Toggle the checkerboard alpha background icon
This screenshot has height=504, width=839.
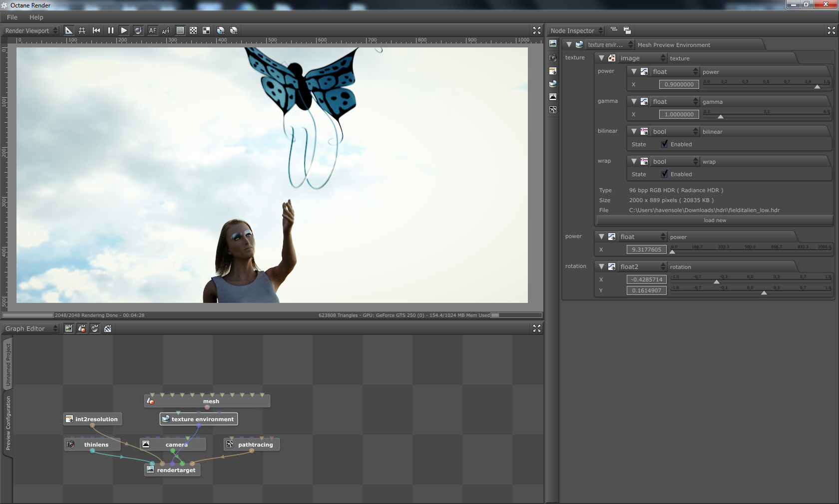pos(193,30)
